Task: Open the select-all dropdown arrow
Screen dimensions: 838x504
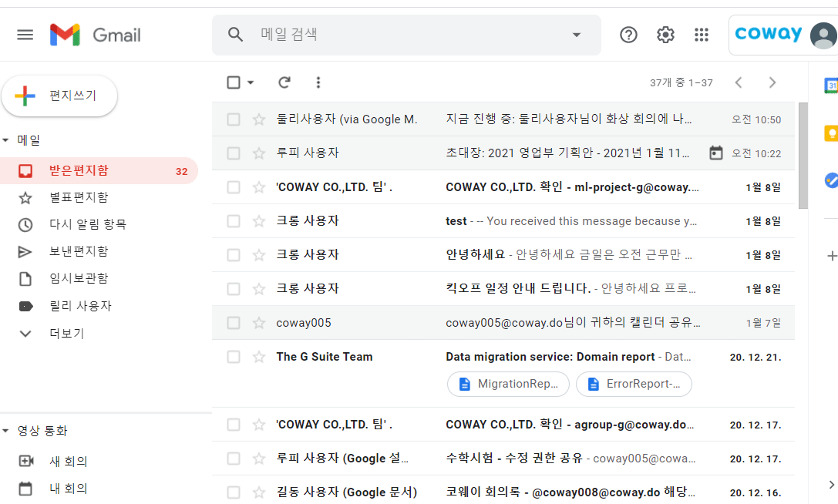Action: click(x=251, y=82)
